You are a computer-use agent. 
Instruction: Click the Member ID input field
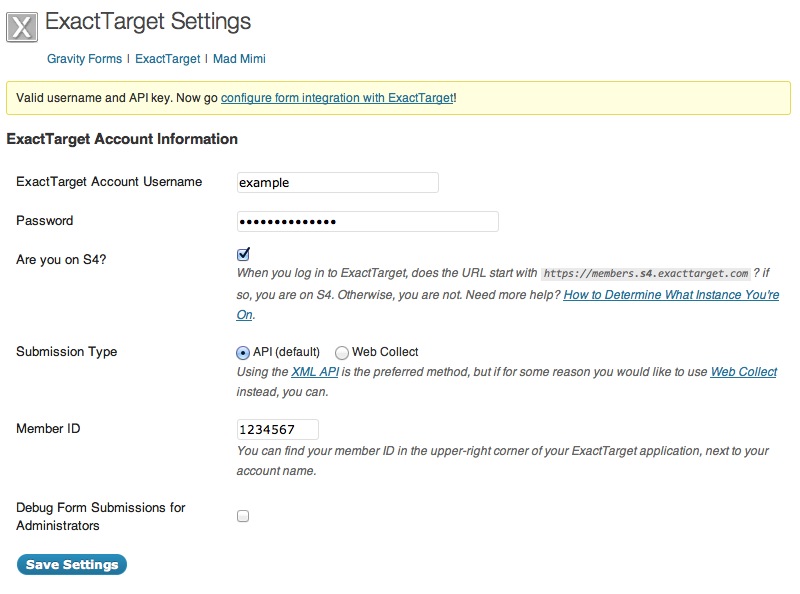pos(277,429)
